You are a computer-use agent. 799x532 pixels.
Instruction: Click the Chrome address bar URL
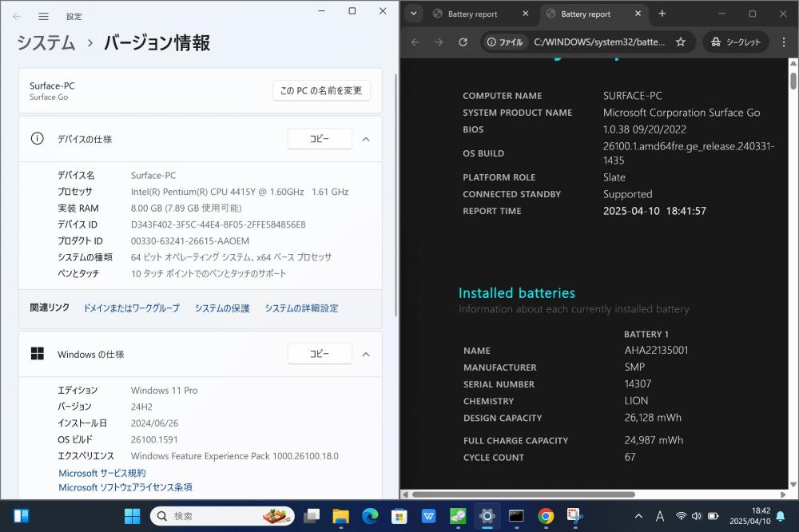coord(599,42)
